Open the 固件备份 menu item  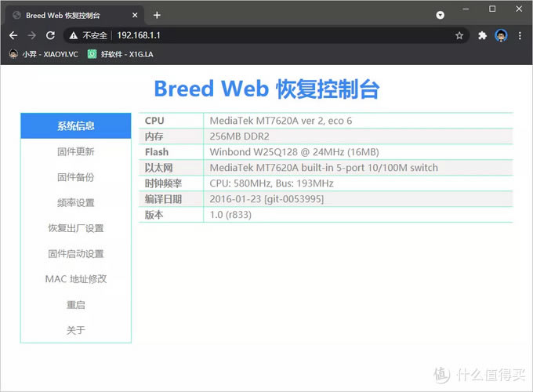point(76,177)
